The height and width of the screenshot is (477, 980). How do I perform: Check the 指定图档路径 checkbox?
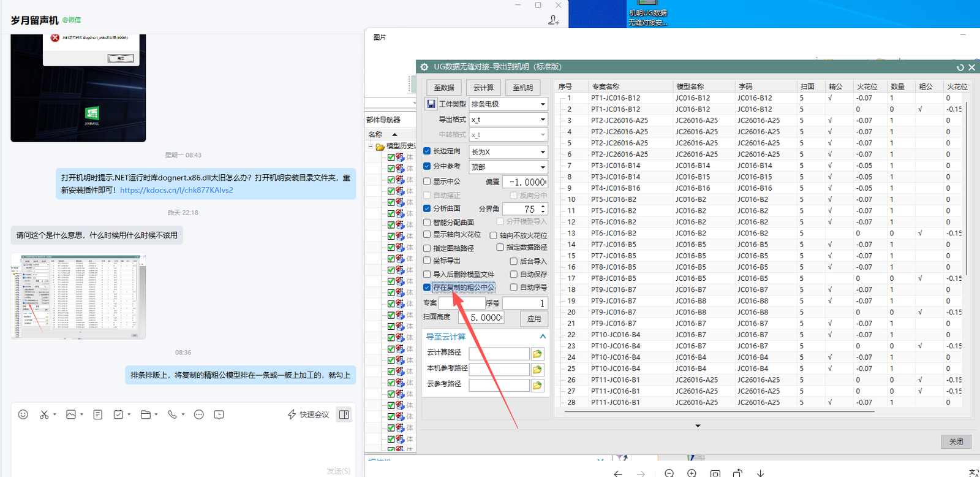(427, 248)
